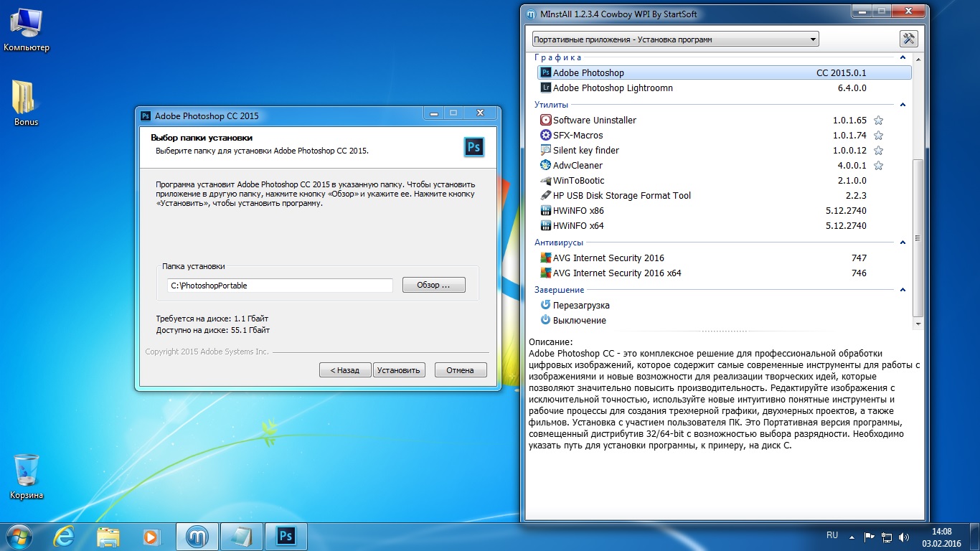Switch to Photoshop installer taskbar button

[x=286, y=536]
